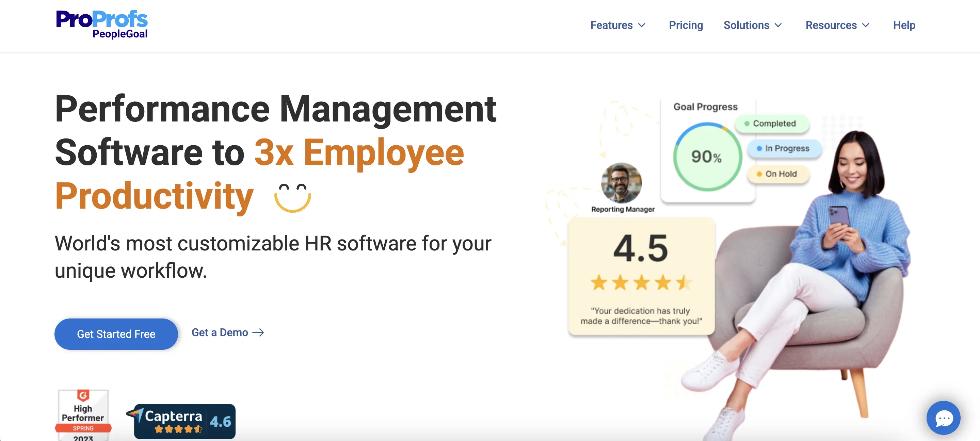The width and height of the screenshot is (980, 441).
Task: Follow the Get a Demo link
Action: (x=220, y=333)
